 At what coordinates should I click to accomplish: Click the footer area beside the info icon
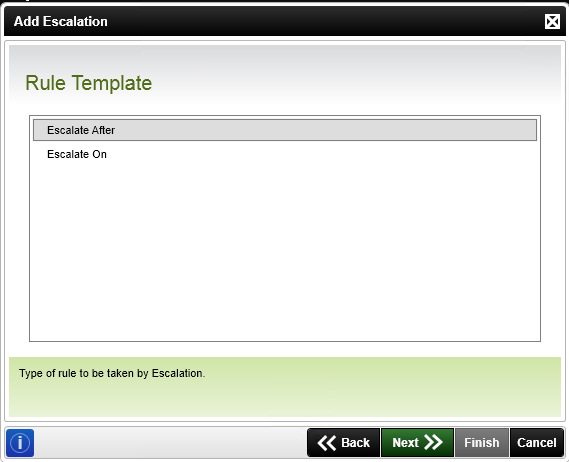tap(171, 443)
